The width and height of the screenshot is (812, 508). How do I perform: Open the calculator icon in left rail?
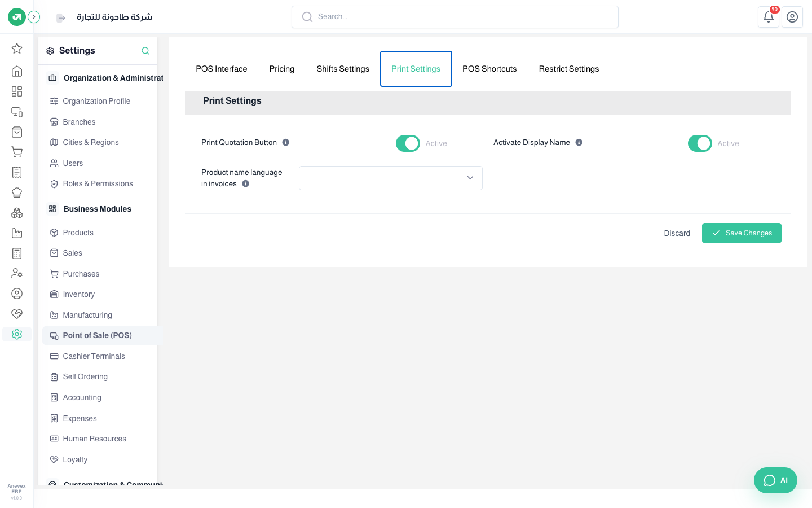17,253
